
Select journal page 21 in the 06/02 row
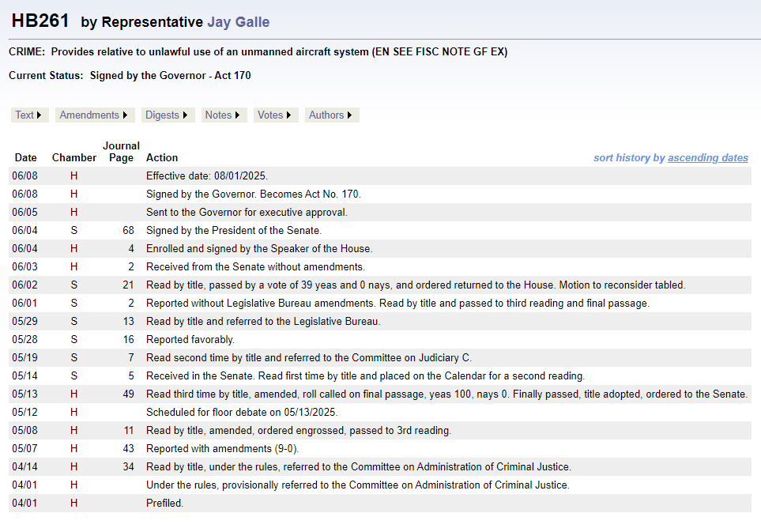tap(128, 285)
